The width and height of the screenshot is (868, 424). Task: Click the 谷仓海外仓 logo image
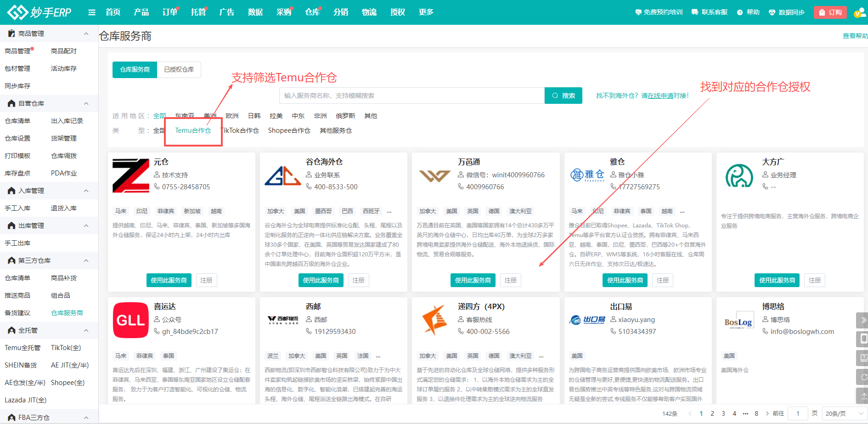coord(283,175)
